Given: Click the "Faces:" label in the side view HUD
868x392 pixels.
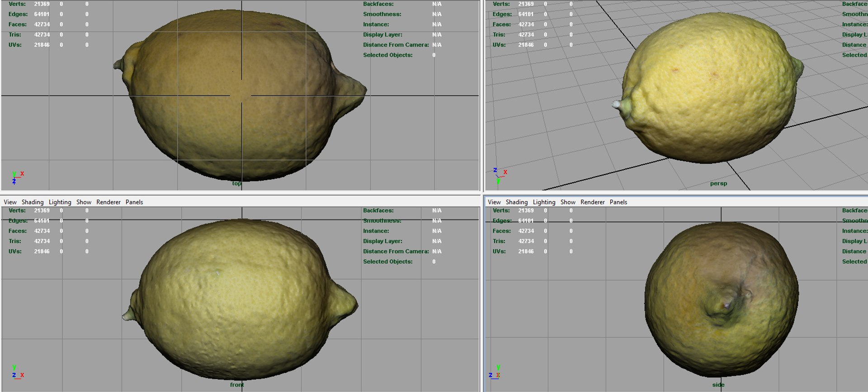Looking at the screenshot, I should click(502, 231).
